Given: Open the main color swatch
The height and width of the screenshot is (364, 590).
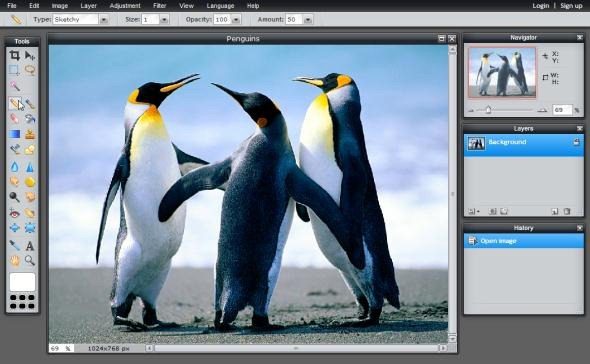Looking at the screenshot, I should [x=22, y=282].
